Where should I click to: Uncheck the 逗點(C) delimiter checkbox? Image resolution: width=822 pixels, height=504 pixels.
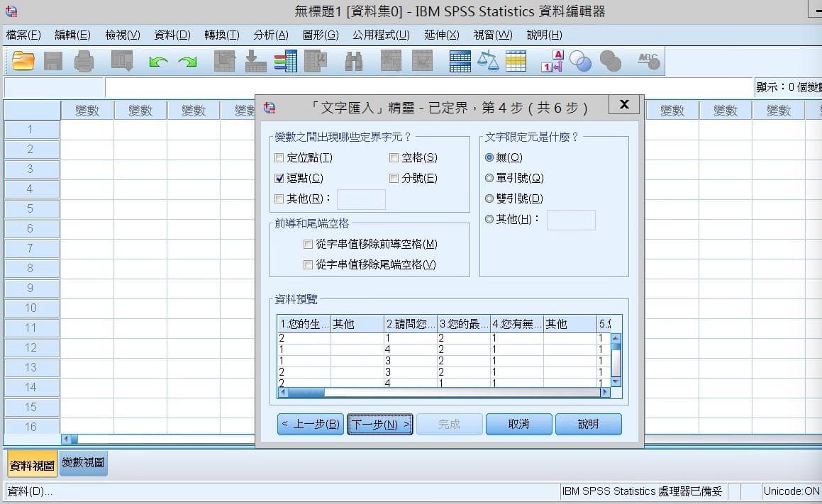point(279,178)
